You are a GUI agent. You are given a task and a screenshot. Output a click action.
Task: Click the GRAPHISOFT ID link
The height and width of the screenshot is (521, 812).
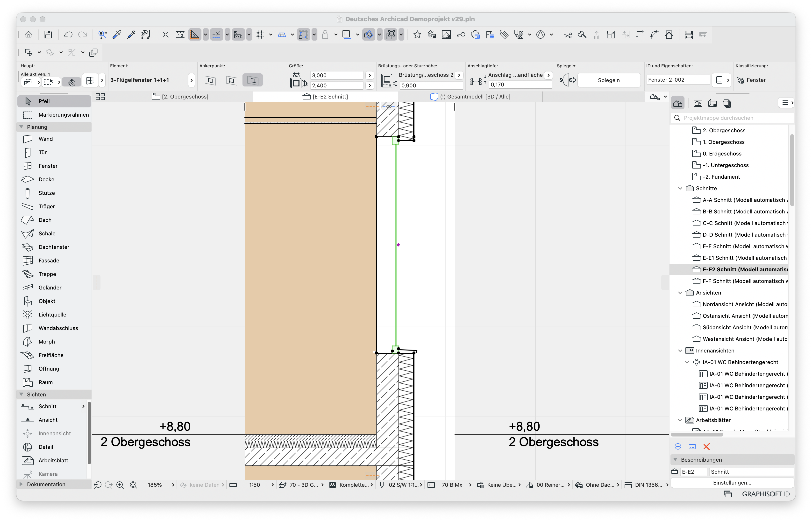coord(766,494)
